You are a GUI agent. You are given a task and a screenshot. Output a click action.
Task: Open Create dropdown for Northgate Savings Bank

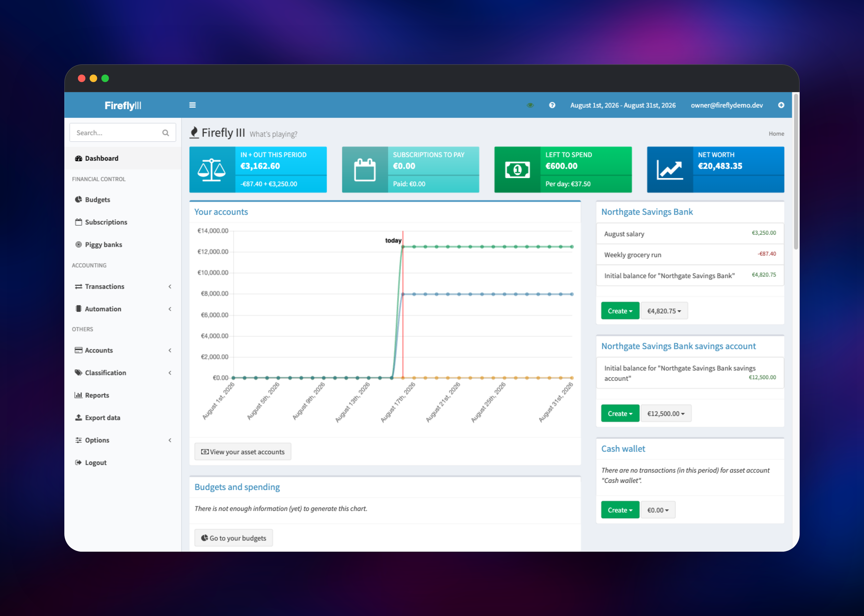point(620,311)
